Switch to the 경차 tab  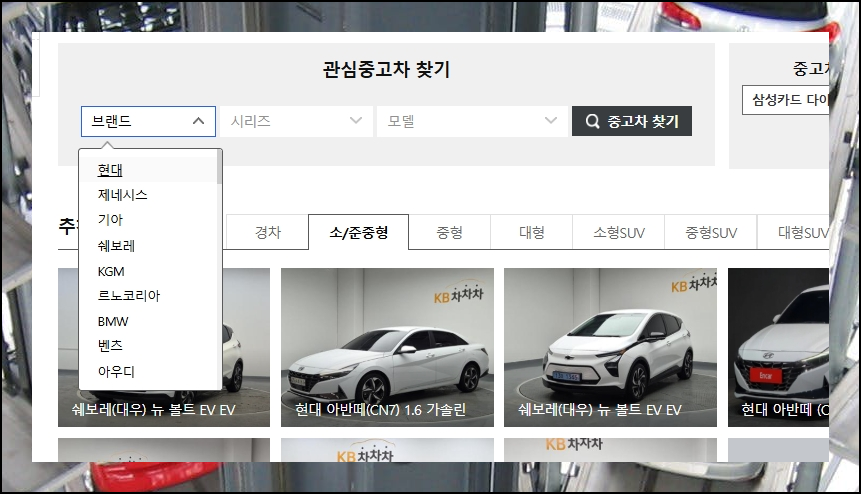point(267,232)
